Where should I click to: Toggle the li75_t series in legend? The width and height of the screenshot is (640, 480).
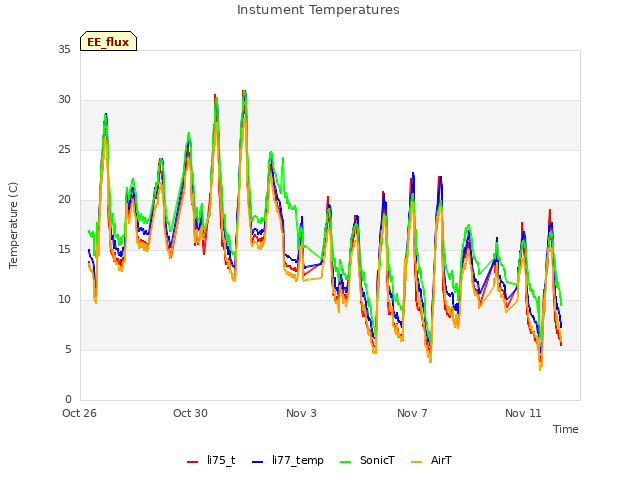click(211, 460)
